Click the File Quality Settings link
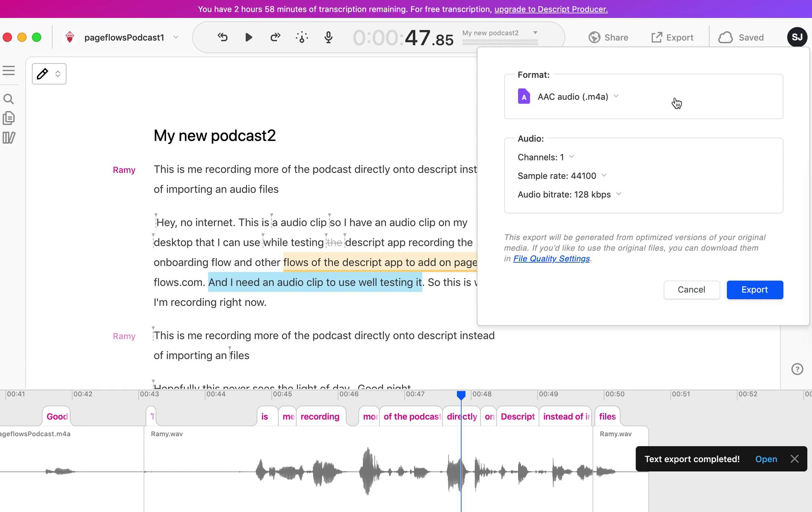 [x=551, y=259]
